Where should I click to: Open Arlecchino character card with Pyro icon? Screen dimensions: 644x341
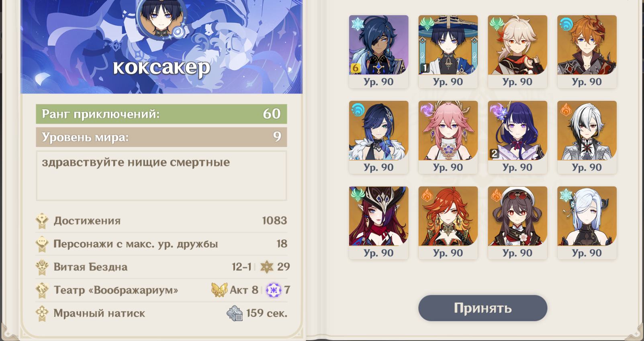[x=587, y=137]
